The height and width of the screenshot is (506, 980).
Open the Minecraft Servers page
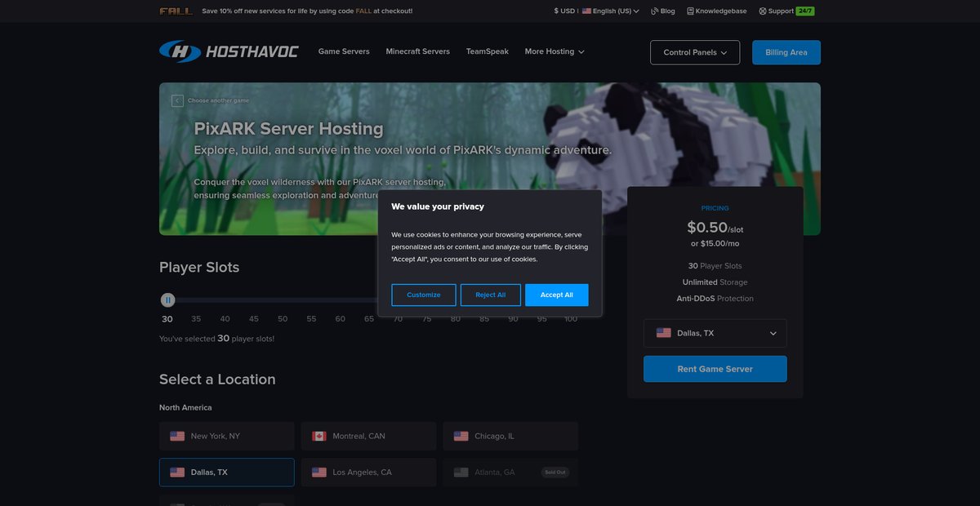point(418,51)
